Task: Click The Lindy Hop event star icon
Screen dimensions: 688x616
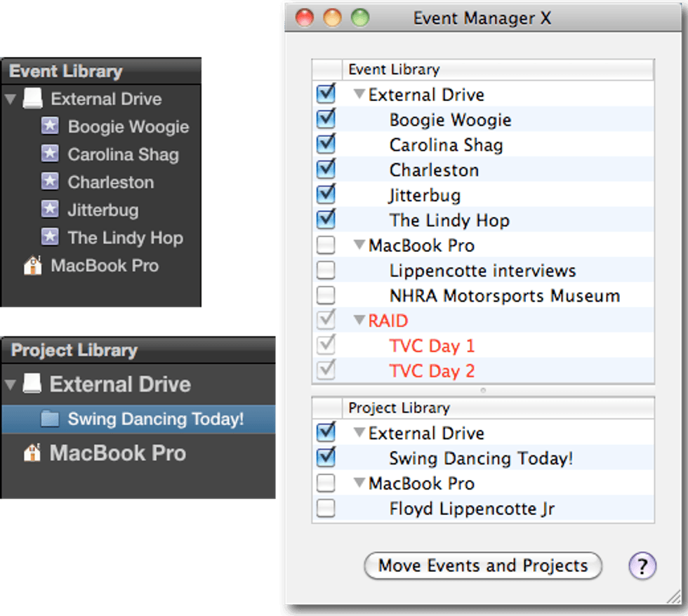Action: coord(50,236)
